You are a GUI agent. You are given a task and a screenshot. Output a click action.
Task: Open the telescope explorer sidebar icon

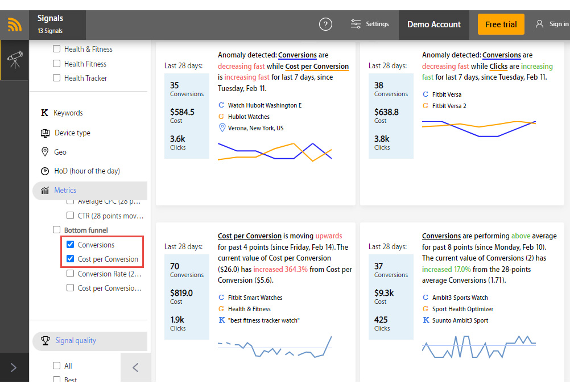point(15,60)
